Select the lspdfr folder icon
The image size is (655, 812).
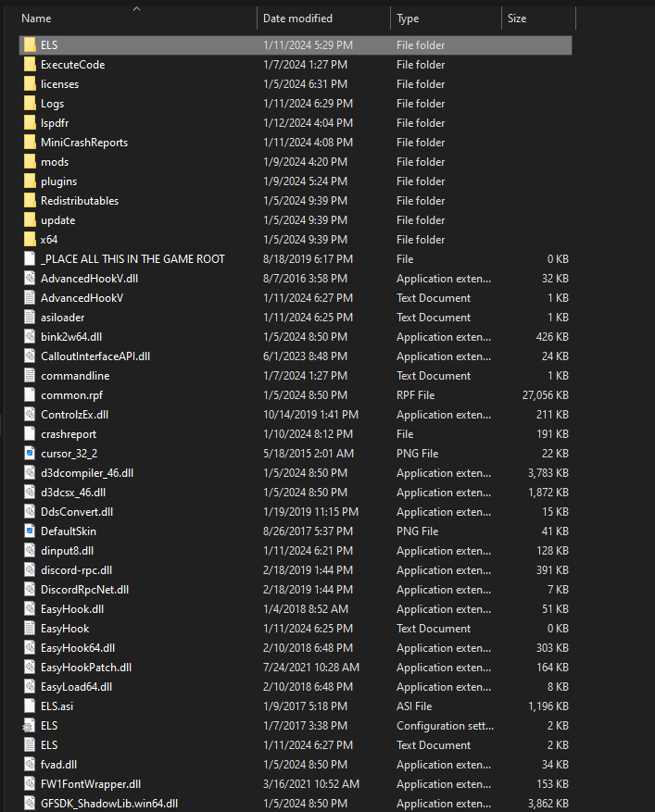pyautogui.click(x=30, y=123)
